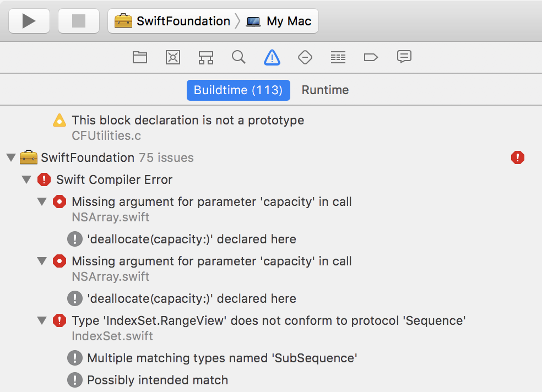Open the Test navigator diamond icon
Screen dimensions: 542x392
pyautogui.click(x=305, y=57)
